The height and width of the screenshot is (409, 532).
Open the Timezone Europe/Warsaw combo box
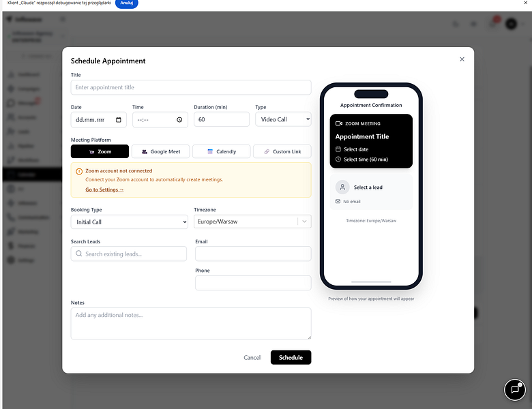pyautogui.click(x=252, y=222)
